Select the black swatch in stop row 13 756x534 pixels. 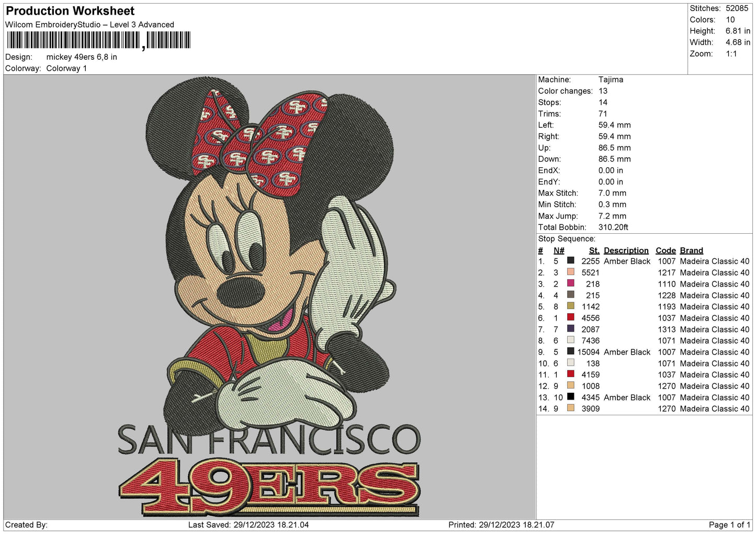[571, 397]
